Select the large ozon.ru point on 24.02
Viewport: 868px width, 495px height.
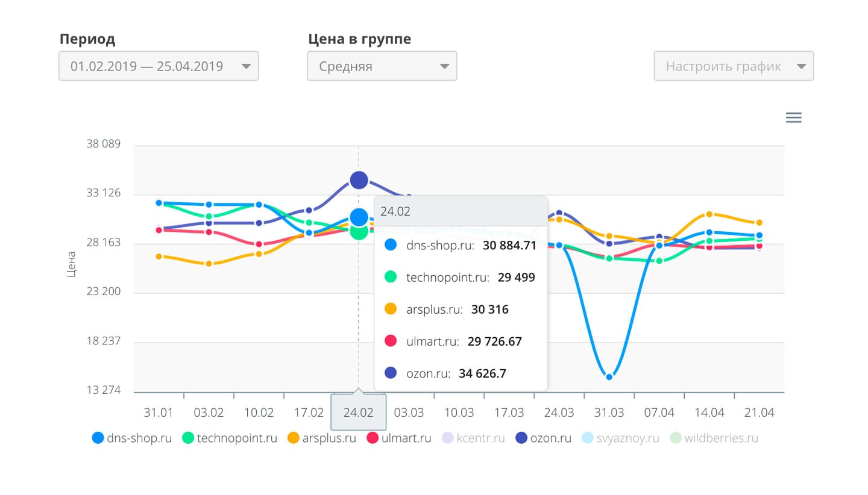pos(359,180)
